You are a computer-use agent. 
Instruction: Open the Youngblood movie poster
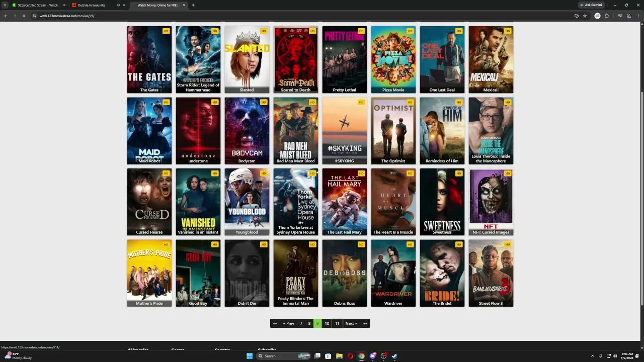pyautogui.click(x=247, y=202)
